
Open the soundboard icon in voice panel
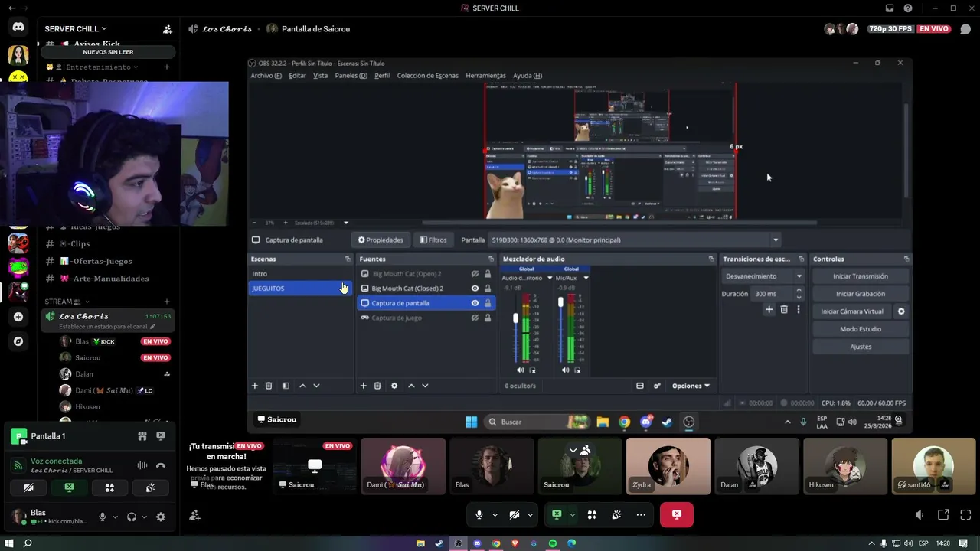pyautogui.click(x=150, y=487)
